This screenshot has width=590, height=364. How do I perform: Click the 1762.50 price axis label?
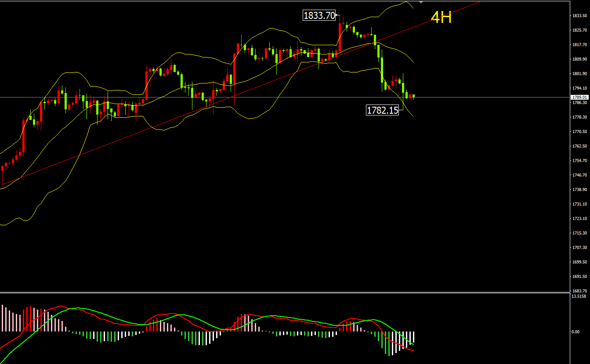pos(579,146)
